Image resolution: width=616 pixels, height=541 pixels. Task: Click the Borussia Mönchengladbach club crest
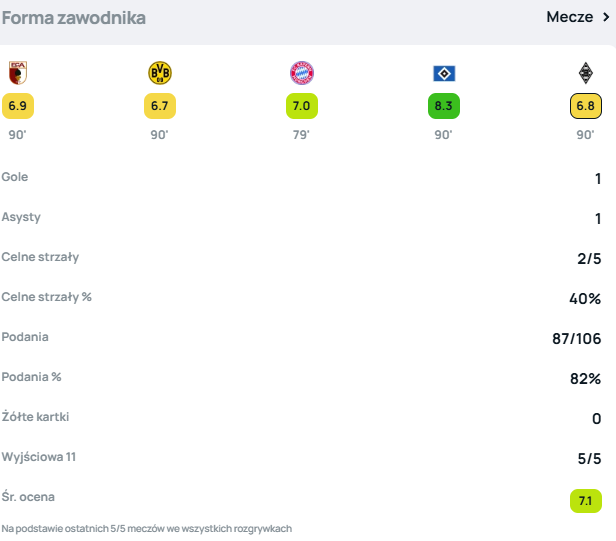click(585, 72)
